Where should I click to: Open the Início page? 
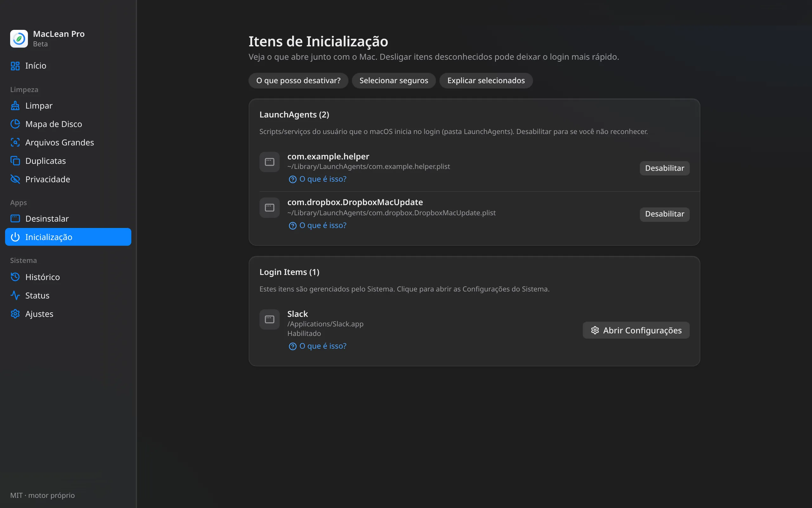[x=68, y=66]
